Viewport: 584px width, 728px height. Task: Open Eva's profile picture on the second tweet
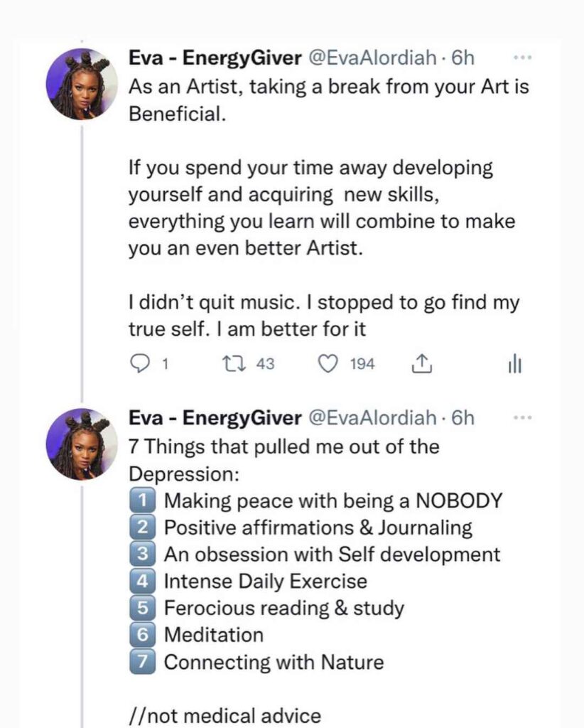[82, 444]
